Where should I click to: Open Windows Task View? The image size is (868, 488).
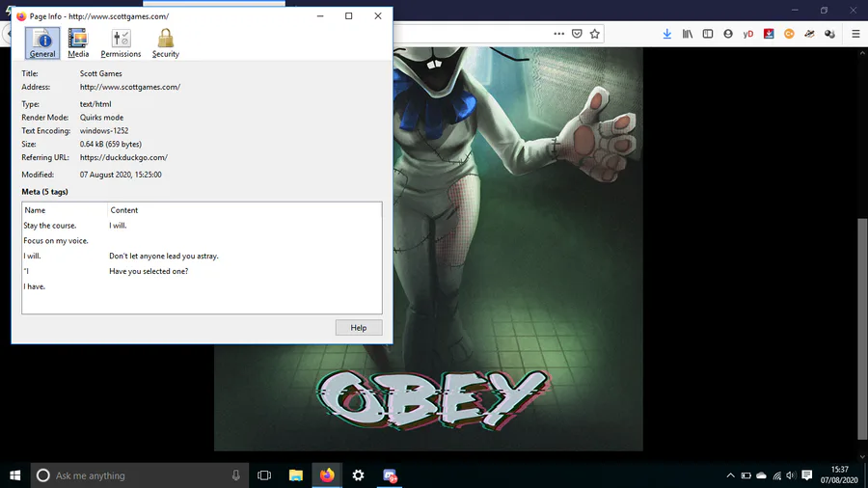[x=264, y=475]
